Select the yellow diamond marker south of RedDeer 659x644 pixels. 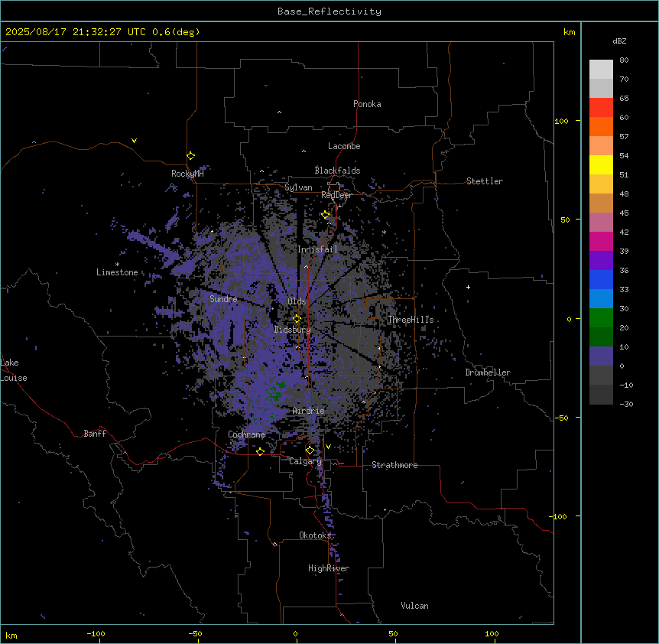(326, 215)
